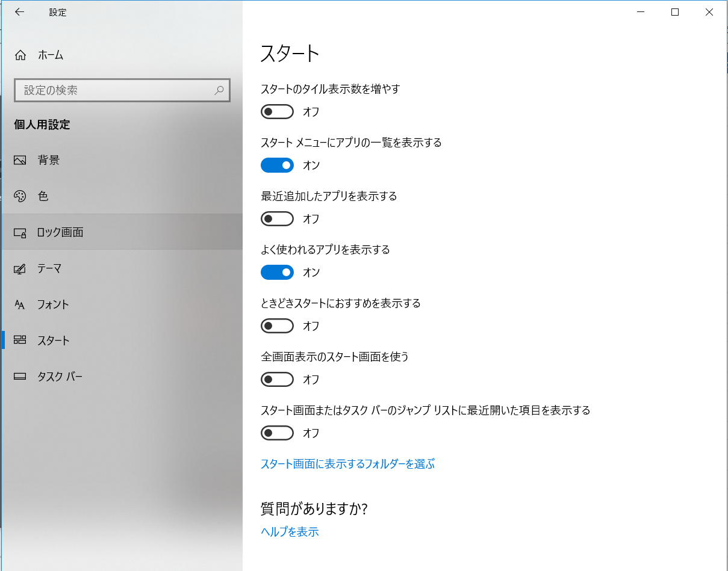The height and width of the screenshot is (571, 728).
Task: Focus the 設定の検索 search box
Action: [x=122, y=90]
